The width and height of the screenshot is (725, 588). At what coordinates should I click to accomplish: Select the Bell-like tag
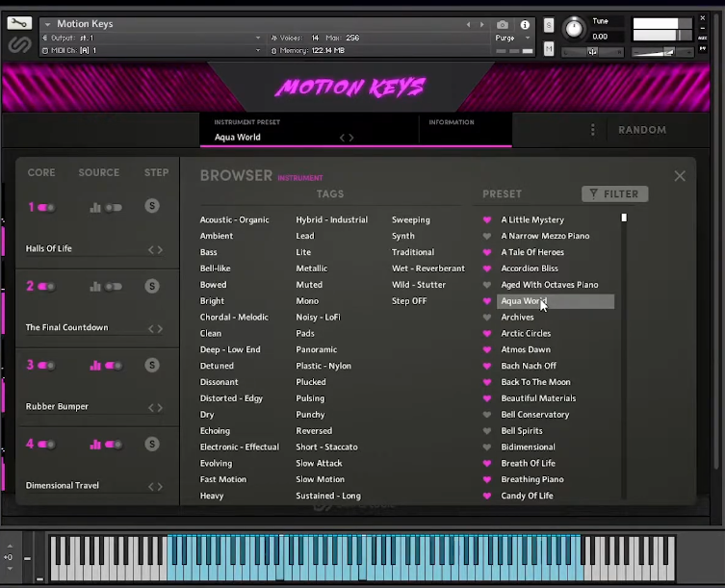[215, 268]
